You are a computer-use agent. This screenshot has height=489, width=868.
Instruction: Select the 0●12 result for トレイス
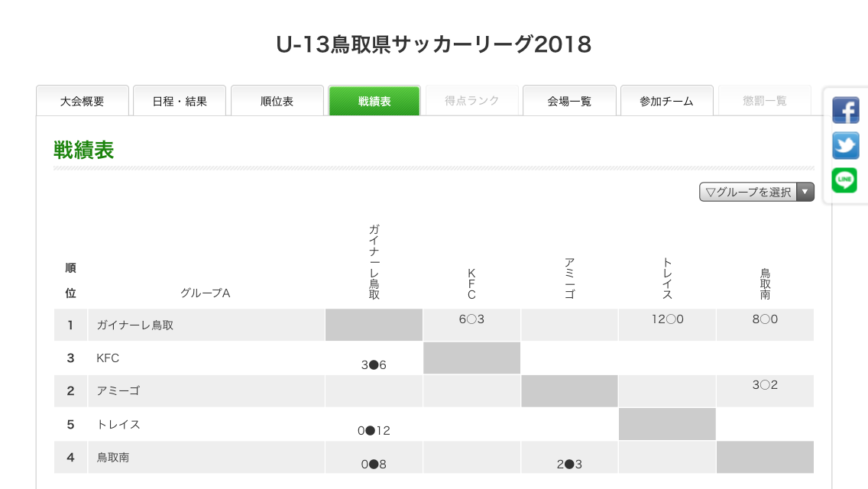[x=374, y=431]
